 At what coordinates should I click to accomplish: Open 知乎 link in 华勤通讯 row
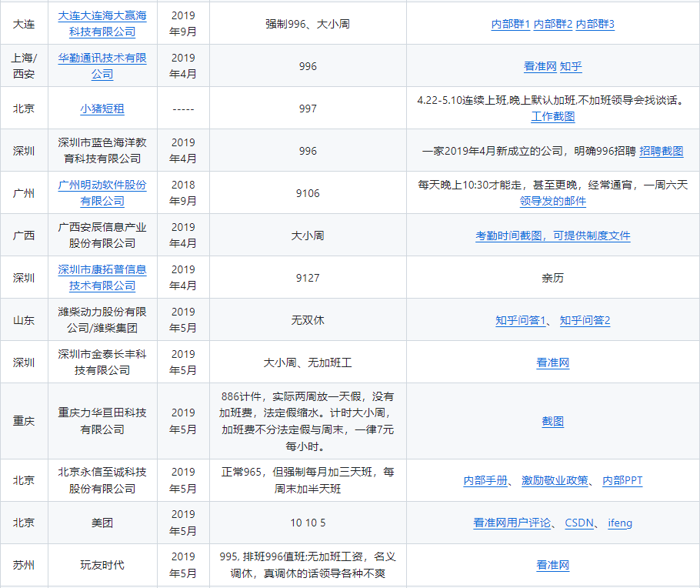pyautogui.click(x=571, y=67)
